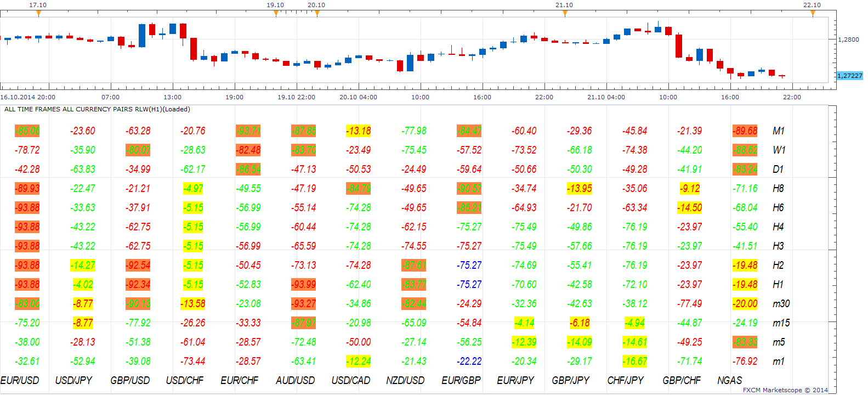Click the 16.10.2014 20:00 time axis label
This screenshot has height=395, width=868.
point(28,97)
